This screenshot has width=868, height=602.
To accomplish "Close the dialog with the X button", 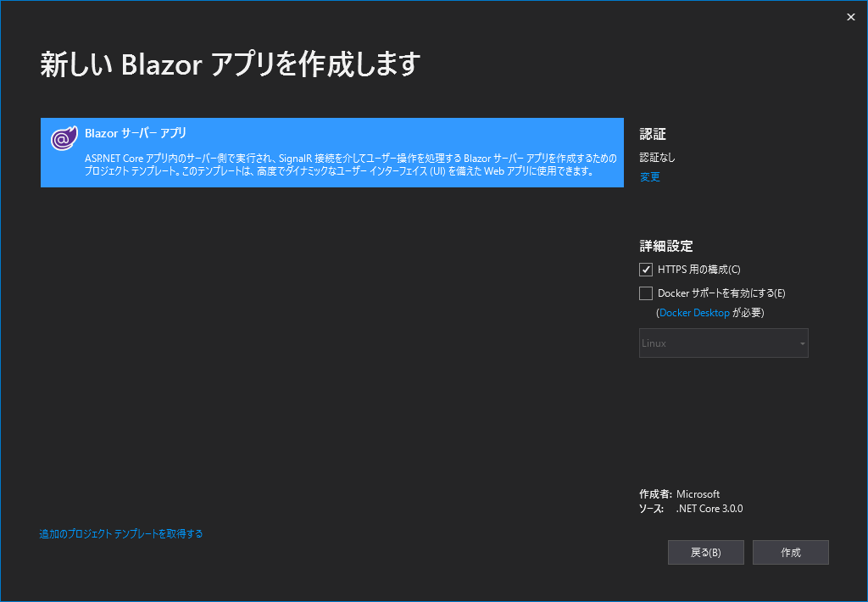I will tap(851, 17).
